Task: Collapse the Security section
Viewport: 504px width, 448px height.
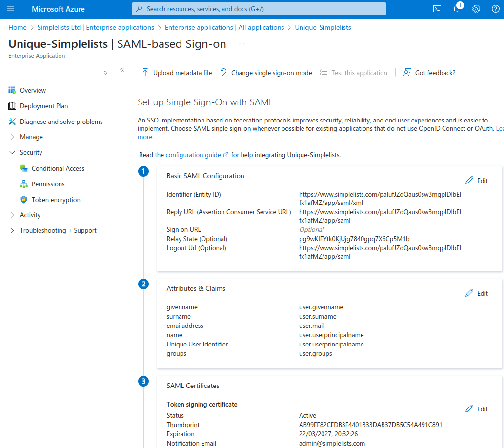Action: [x=12, y=152]
